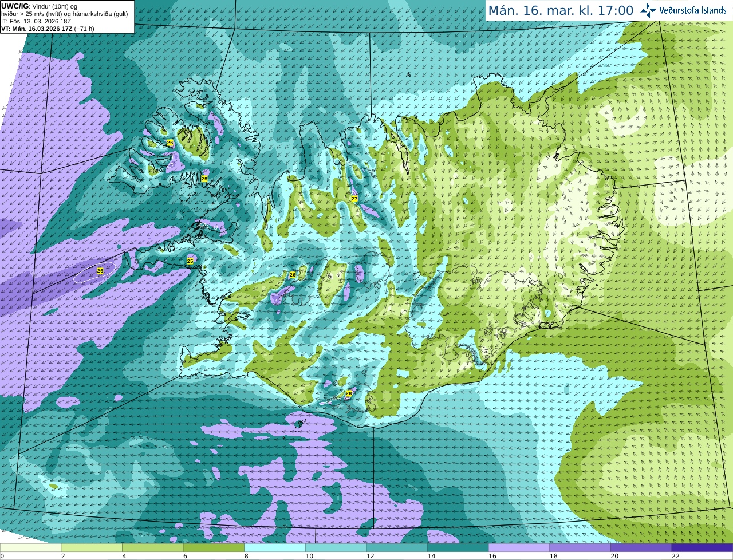Click the legend scale number 0
The height and width of the screenshot is (560, 733).
2,556
